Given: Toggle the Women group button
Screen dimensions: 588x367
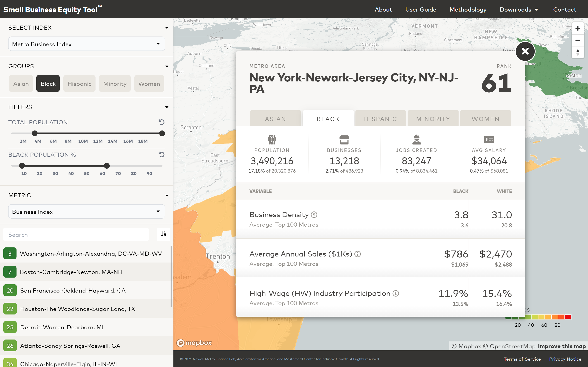Looking at the screenshot, I should click(x=149, y=84).
